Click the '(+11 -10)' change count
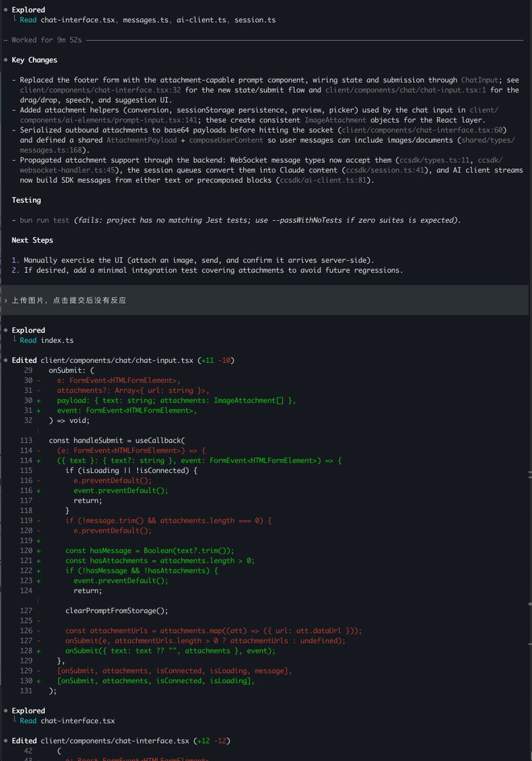The width and height of the screenshot is (532, 761). coord(217,360)
